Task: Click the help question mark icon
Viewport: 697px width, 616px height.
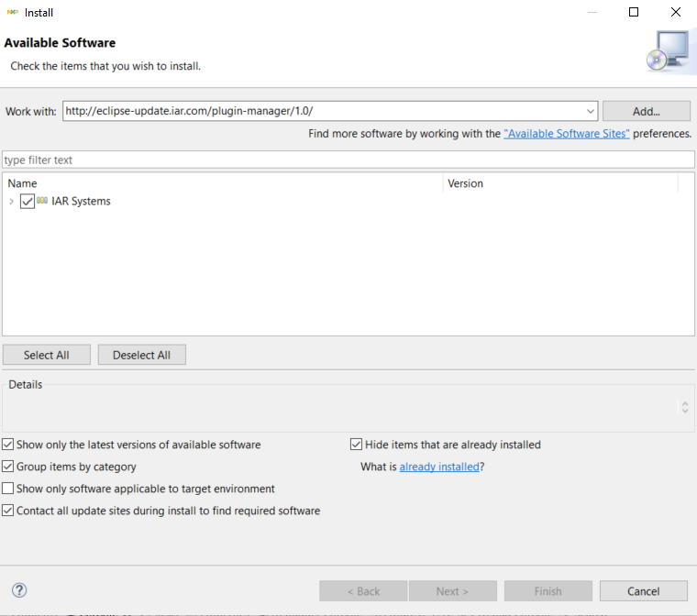Action: click(x=19, y=590)
